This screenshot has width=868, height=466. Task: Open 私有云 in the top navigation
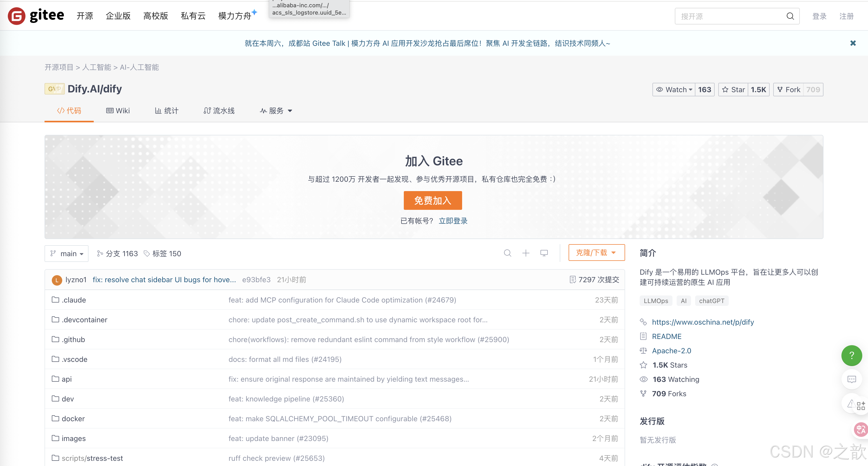(x=193, y=16)
